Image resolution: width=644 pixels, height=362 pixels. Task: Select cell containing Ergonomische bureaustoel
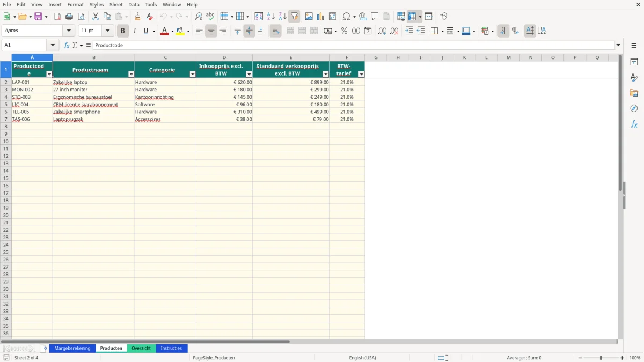[x=93, y=97]
